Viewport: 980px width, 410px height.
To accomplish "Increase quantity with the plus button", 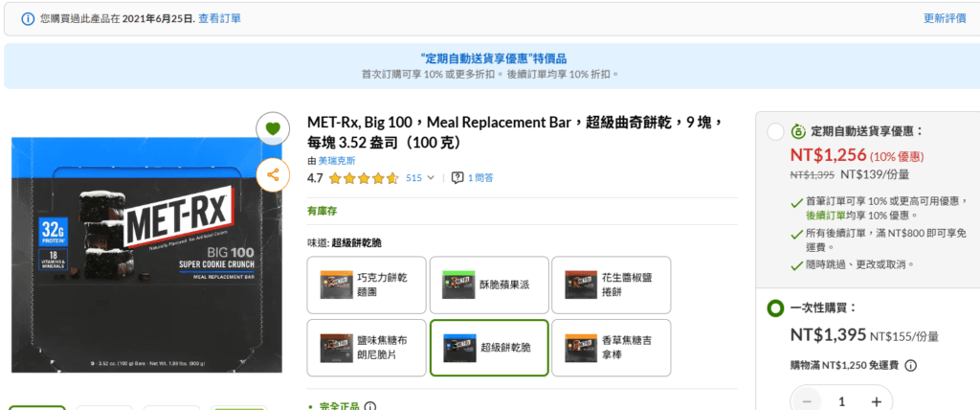I will point(876,400).
